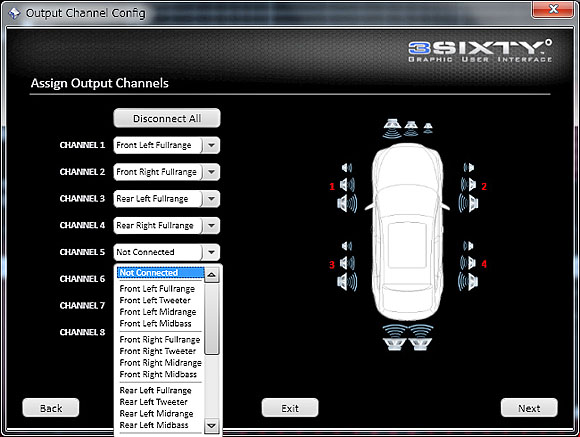Click front left tweeter speaker icon
The image size is (580, 437).
click(347, 168)
